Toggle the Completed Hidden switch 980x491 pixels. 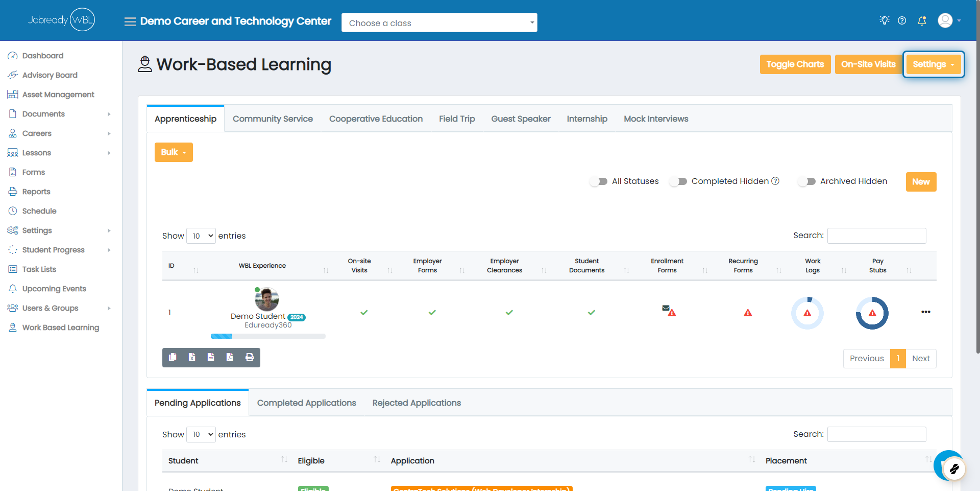[678, 181]
